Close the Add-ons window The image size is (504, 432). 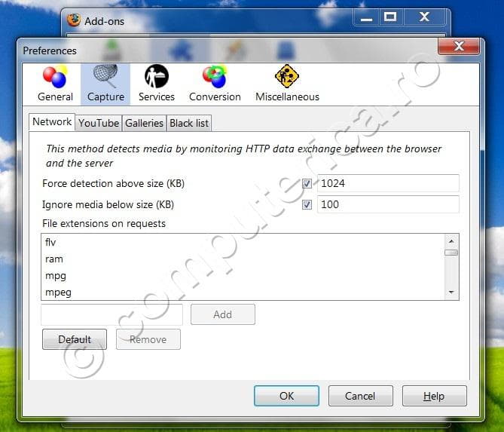(424, 17)
